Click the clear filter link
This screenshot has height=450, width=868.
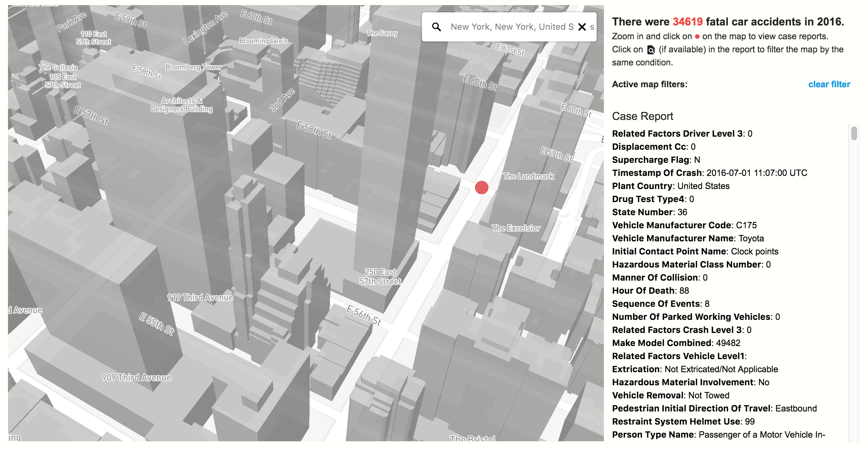(x=829, y=84)
